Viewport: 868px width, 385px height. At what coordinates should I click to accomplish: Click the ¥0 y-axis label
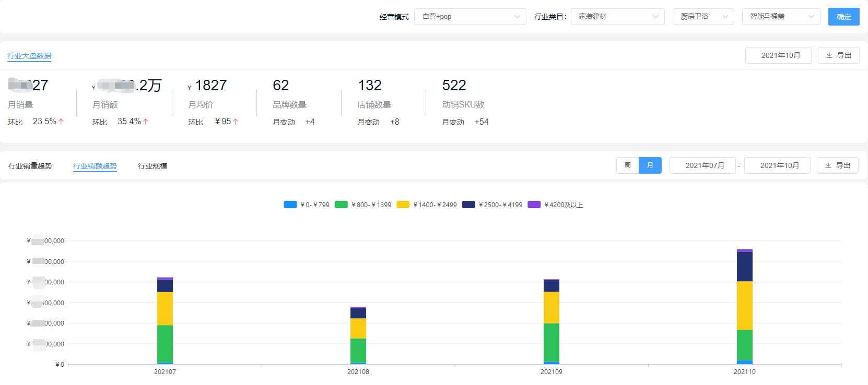(x=60, y=365)
